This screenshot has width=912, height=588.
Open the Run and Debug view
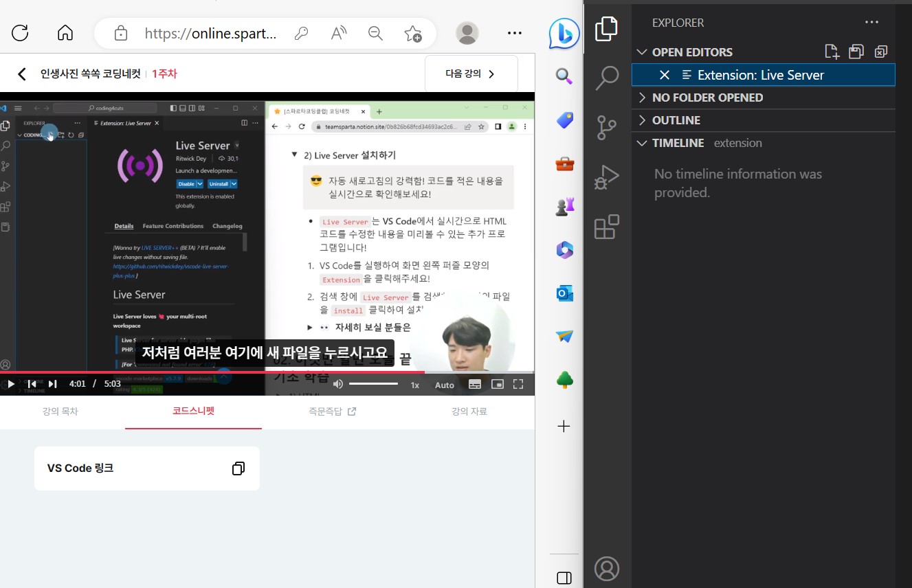tap(607, 177)
